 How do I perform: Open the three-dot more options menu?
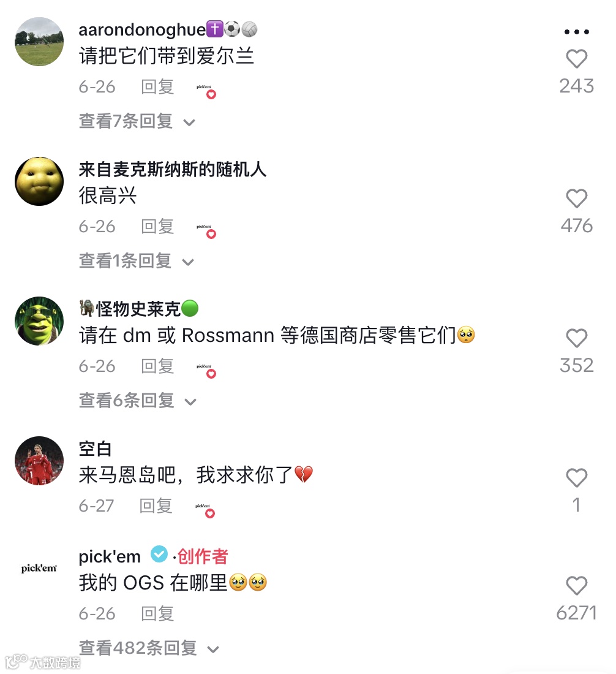[576, 31]
